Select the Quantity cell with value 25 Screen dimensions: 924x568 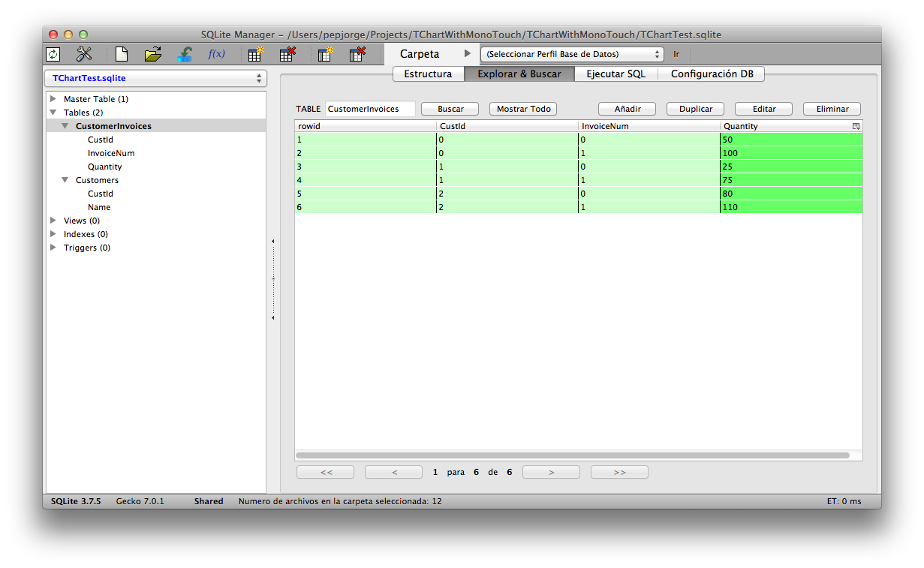click(x=791, y=167)
